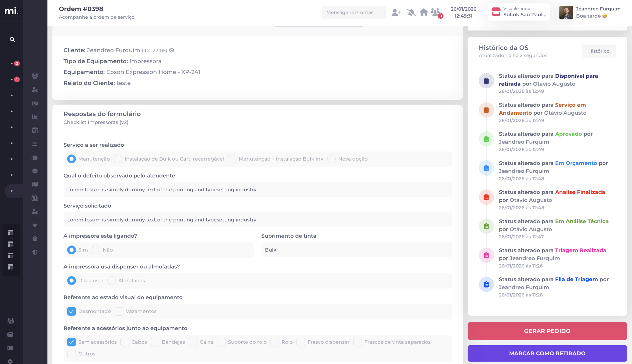Click the home icon in top bar
Image resolution: width=632 pixels, height=364 pixels.
click(424, 12)
